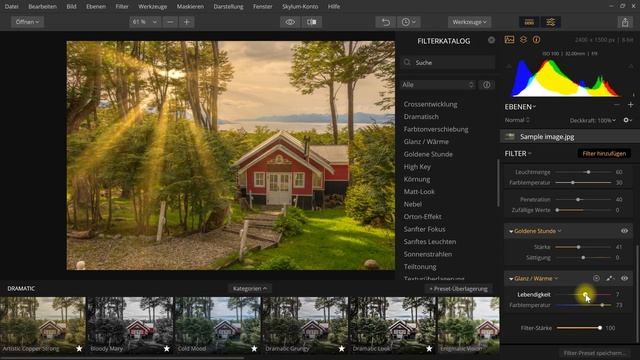The width and height of the screenshot is (640, 360).
Task: Open brush mask for Glanz / Wärme
Action: point(610,278)
